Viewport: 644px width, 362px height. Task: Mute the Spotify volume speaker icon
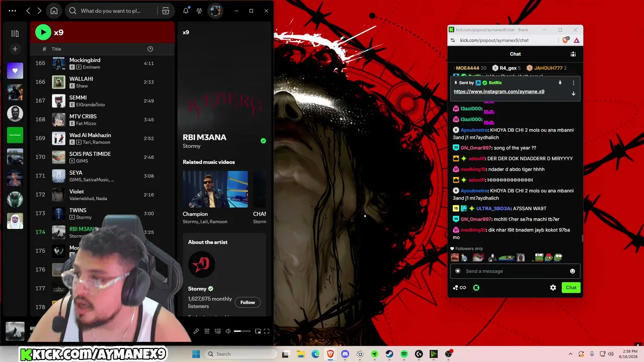228,331
